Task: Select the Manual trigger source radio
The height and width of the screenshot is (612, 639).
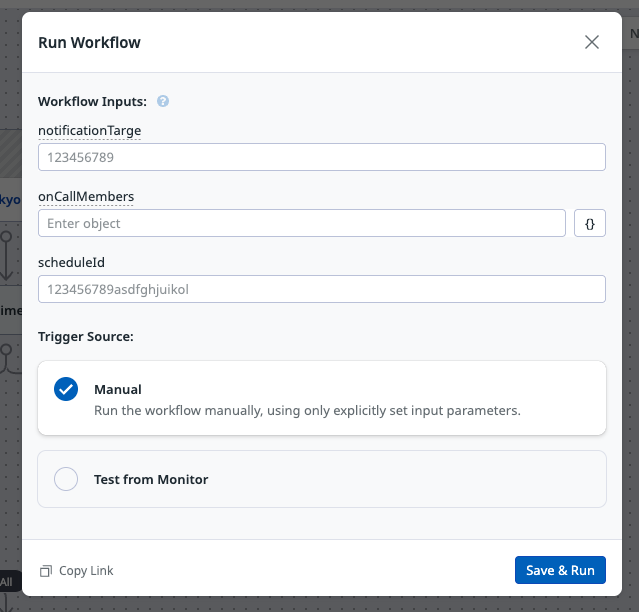Action: tap(66, 389)
